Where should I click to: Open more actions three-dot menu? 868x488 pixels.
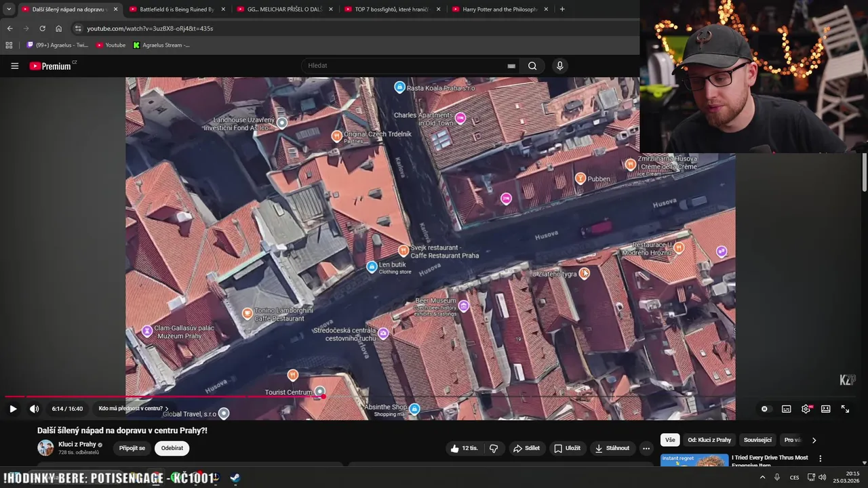pyautogui.click(x=646, y=448)
